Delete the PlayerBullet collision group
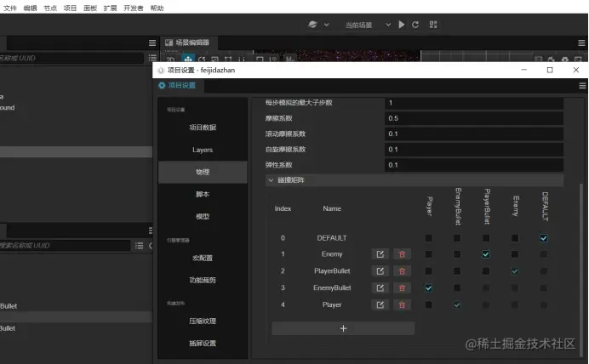589x364 pixels. pos(402,271)
